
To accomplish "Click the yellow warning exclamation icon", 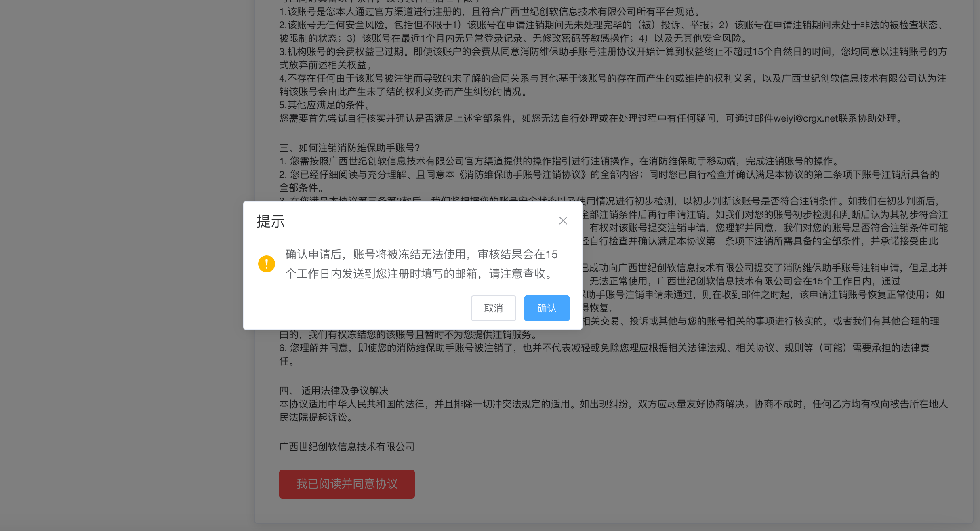I will pyautogui.click(x=267, y=264).
